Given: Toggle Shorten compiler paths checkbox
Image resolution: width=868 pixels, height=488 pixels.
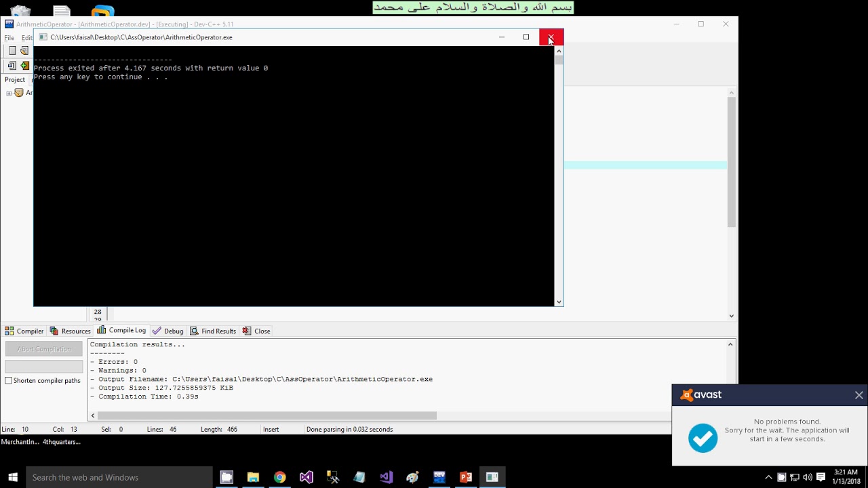Looking at the screenshot, I should 9,380.
